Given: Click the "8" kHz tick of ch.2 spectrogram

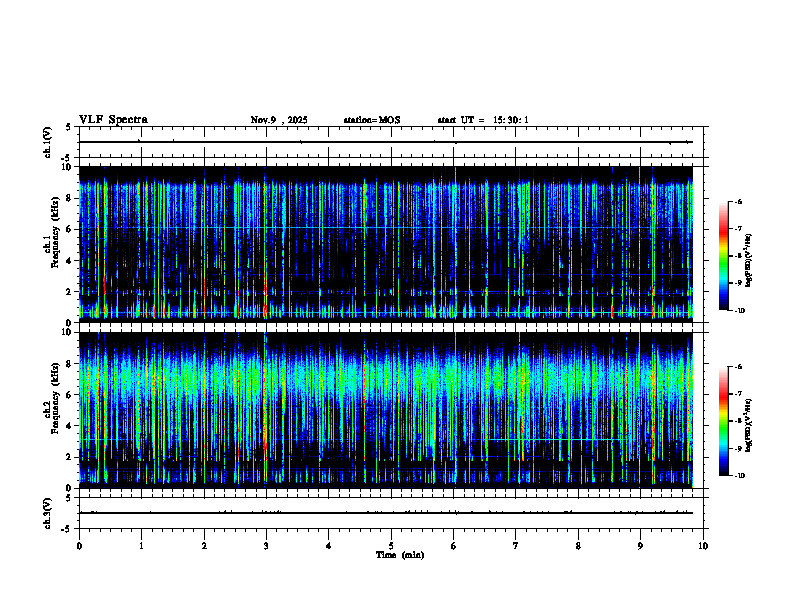Looking at the screenshot, I should click(70, 364).
